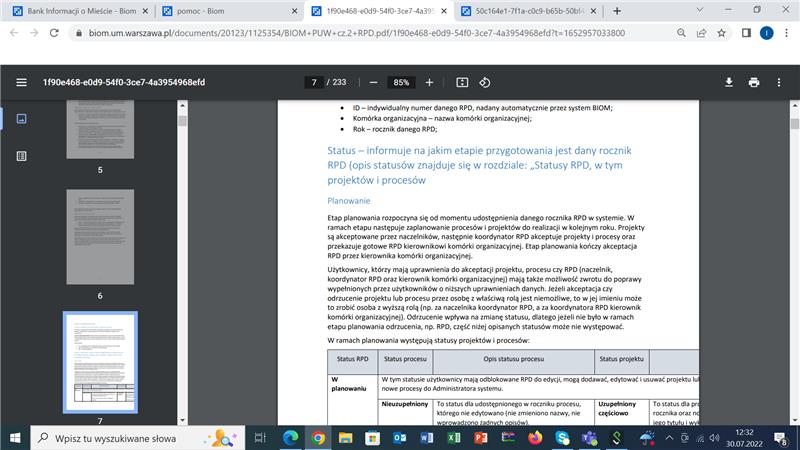Zoom in the PDF document
800x450 pixels.
tap(429, 82)
